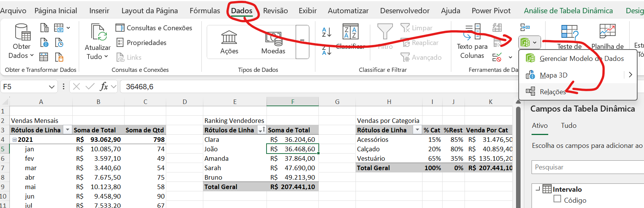This screenshot has height=208, width=644.
Task: Switch to the Exibir tab
Action: [x=308, y=11]
